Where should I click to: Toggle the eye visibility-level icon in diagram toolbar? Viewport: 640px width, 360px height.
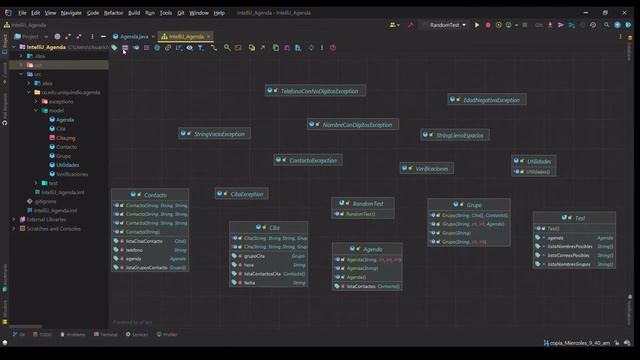(189, 48)
